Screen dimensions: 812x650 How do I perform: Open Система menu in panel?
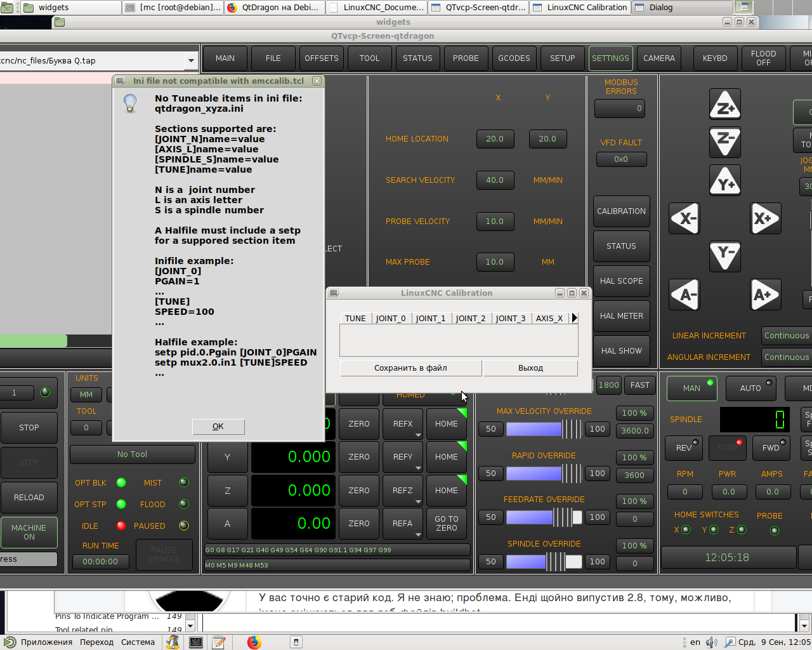tap(138, 642)
